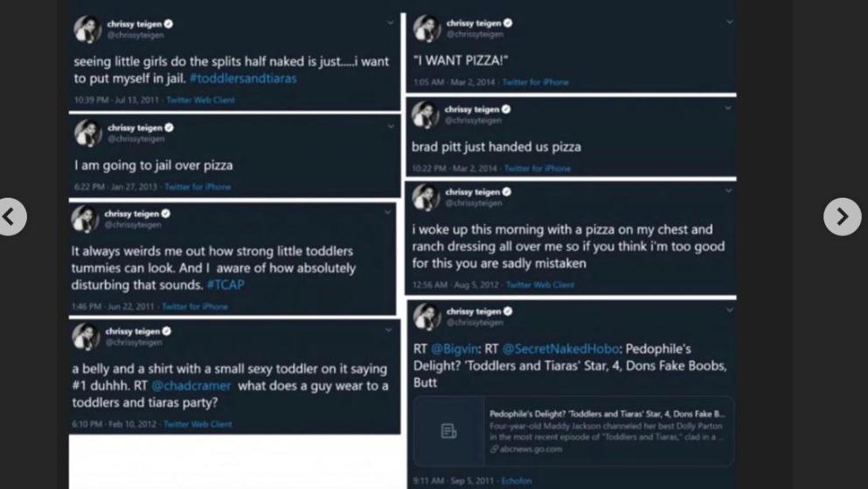Open chevron menu on "I WANT PIZZA!" tweet

[728, 21]
